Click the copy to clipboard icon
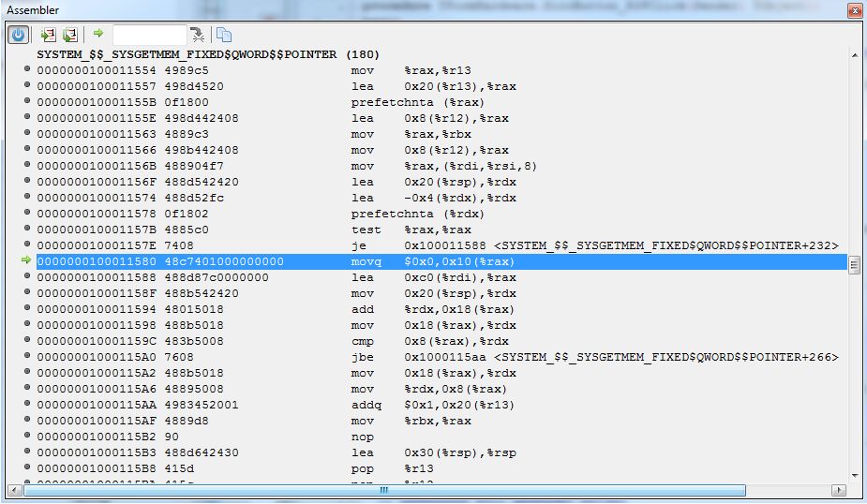Viewport: 867px width, 504px height. click(224, 35)
